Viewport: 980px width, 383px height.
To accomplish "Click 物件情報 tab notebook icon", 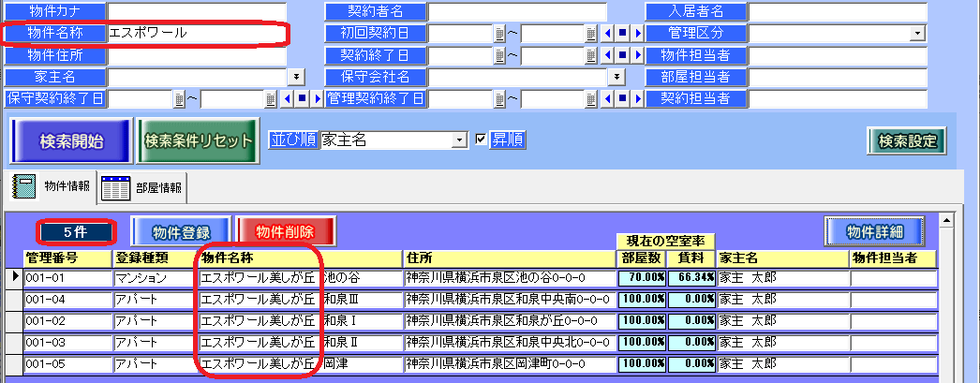I will [23, 186].
